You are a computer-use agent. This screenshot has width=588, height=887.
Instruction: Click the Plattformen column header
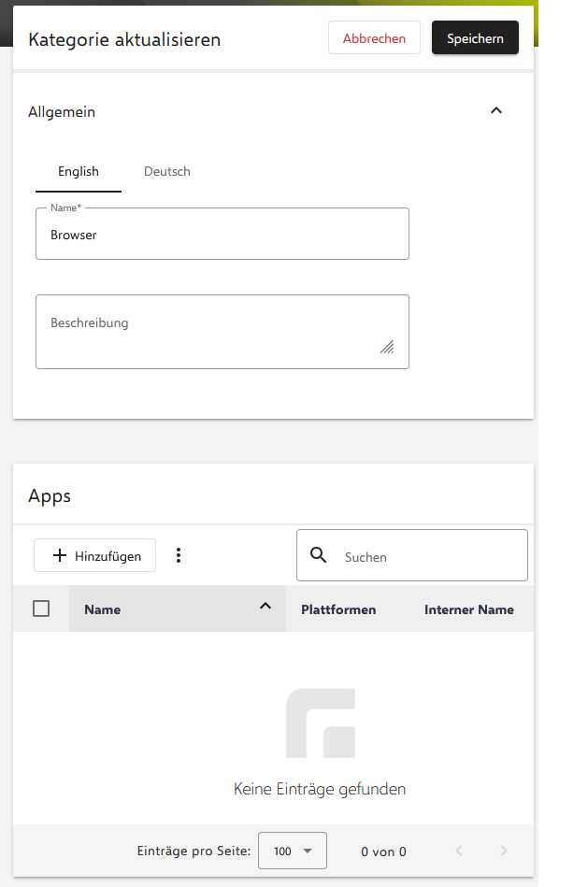338,609
